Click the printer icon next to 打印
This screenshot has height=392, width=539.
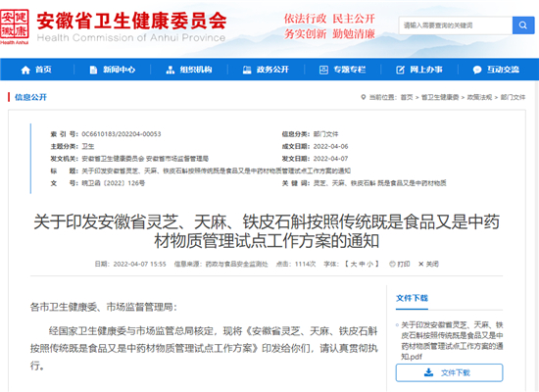(392, 264)
